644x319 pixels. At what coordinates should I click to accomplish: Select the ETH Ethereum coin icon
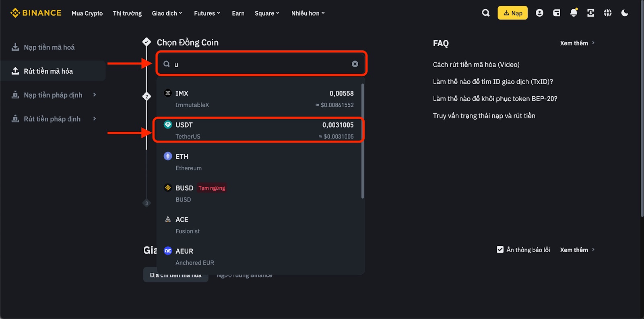pos(168,156)
